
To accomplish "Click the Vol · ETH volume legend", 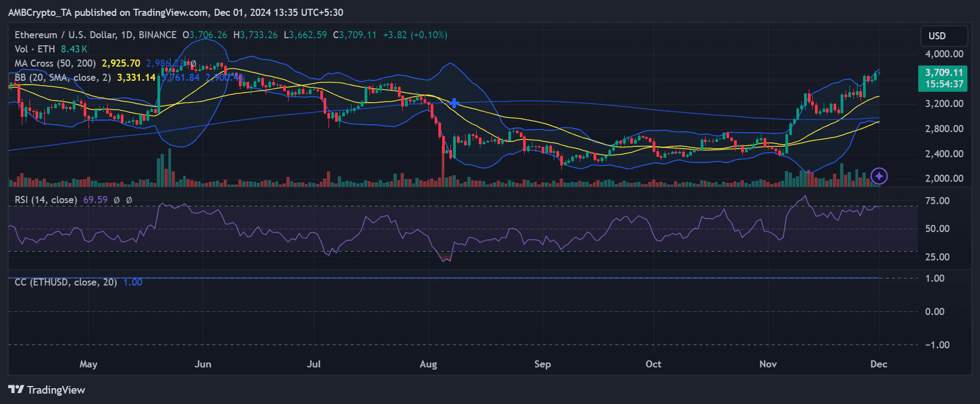I will [x=35, y=49].
